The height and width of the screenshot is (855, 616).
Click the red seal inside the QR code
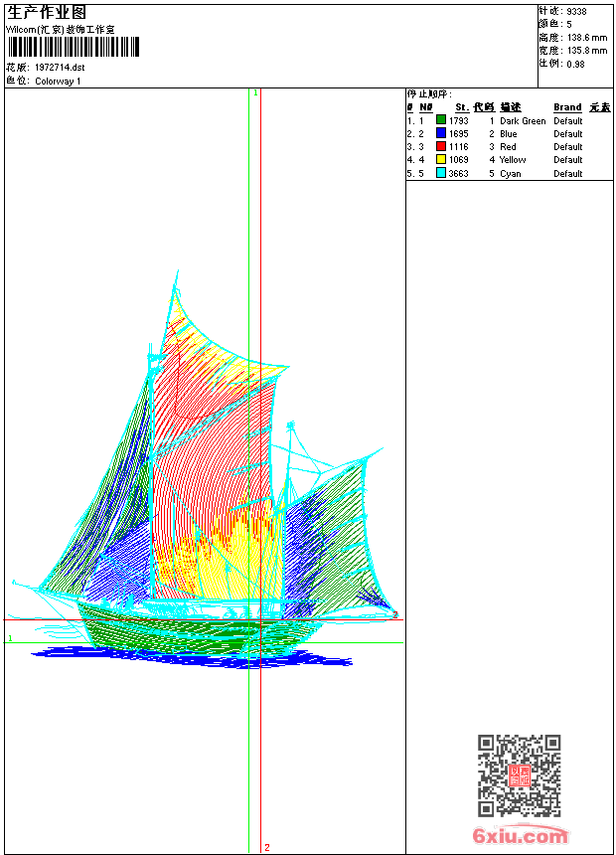519,776
